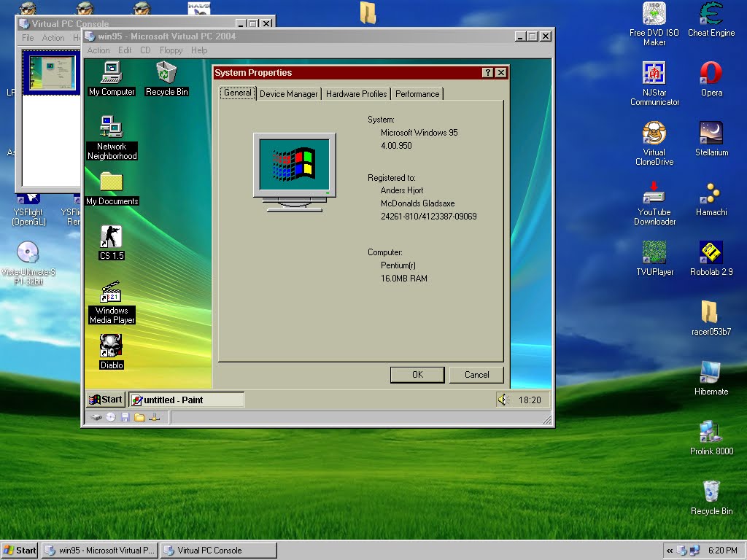Click product ID '24261-810/4123387-09069'
Viewport: 747px width, 560px height.
(x=429, y=216)
